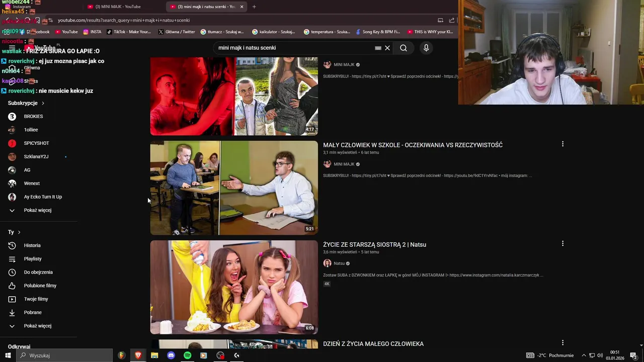Viewport: 644px width, 362px height.
Task: Play the school classroom video thumbnail
Action: tap(234, 188)
